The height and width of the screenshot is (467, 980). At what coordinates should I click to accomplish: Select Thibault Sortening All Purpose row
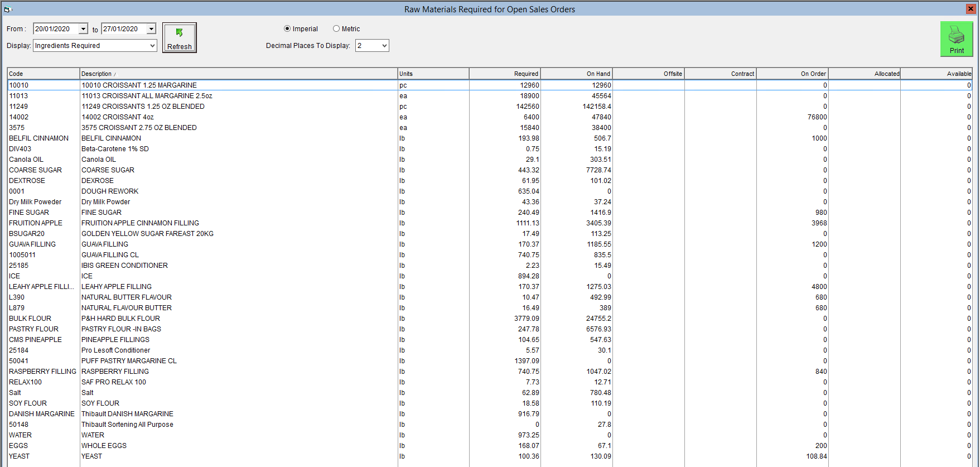(x=490, y=425)
